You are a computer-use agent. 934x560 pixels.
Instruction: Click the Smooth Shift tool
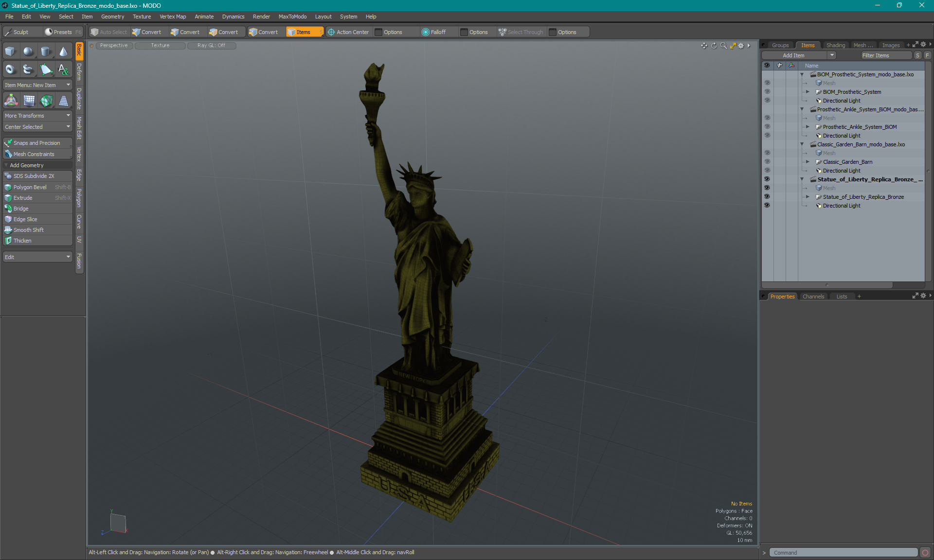pyautogui.click(x=37, y=230)
